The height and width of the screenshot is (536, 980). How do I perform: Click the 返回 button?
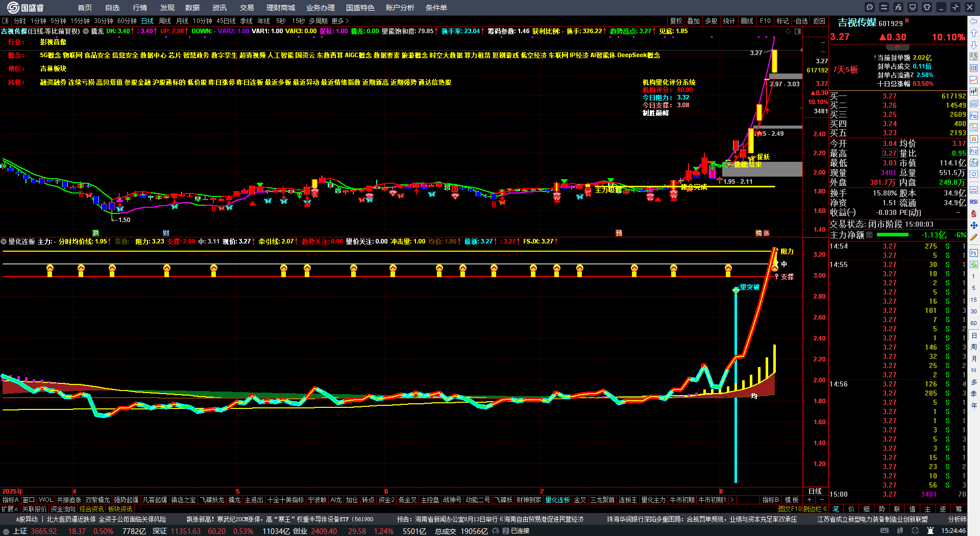[x=819, y=21]
